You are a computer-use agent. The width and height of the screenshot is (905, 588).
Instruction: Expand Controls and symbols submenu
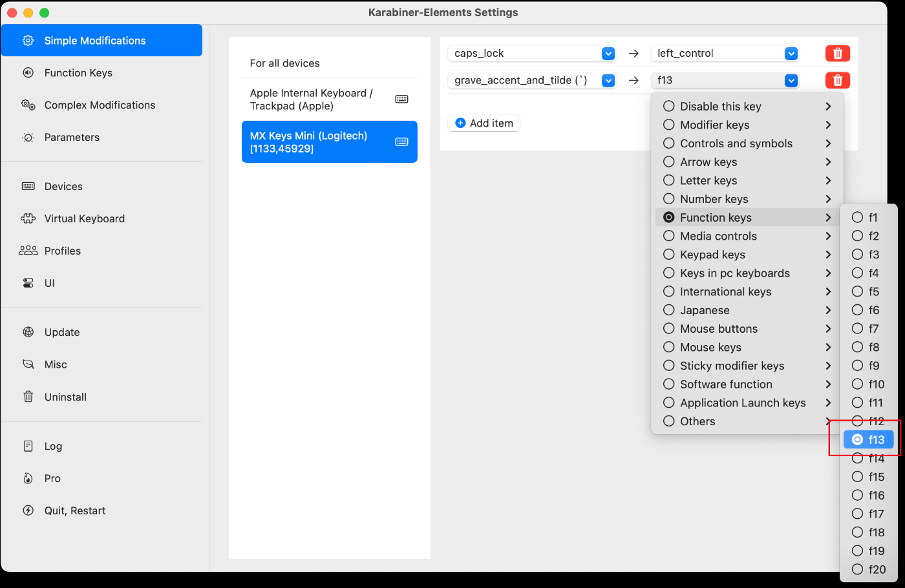pyautogui.click(x=828, y=143)
